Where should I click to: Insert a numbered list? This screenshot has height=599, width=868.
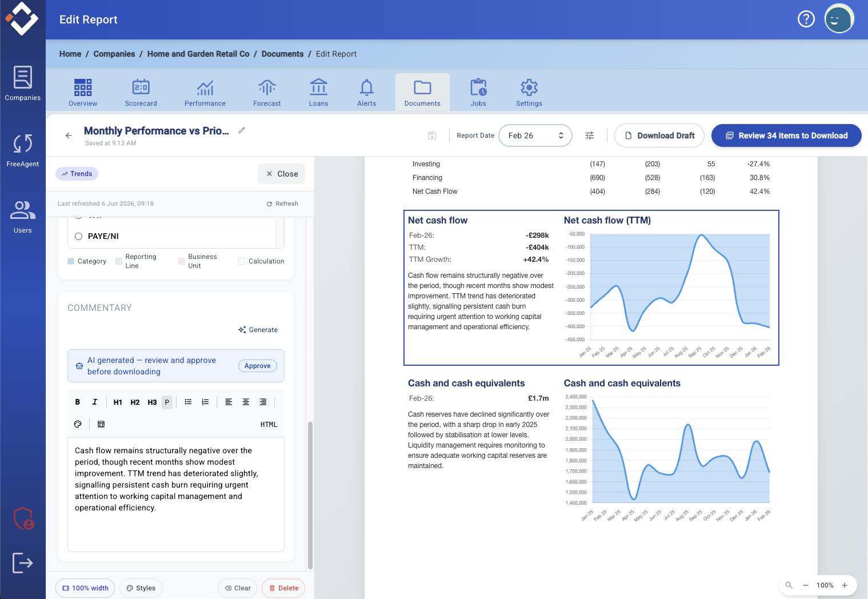point(205,402)
